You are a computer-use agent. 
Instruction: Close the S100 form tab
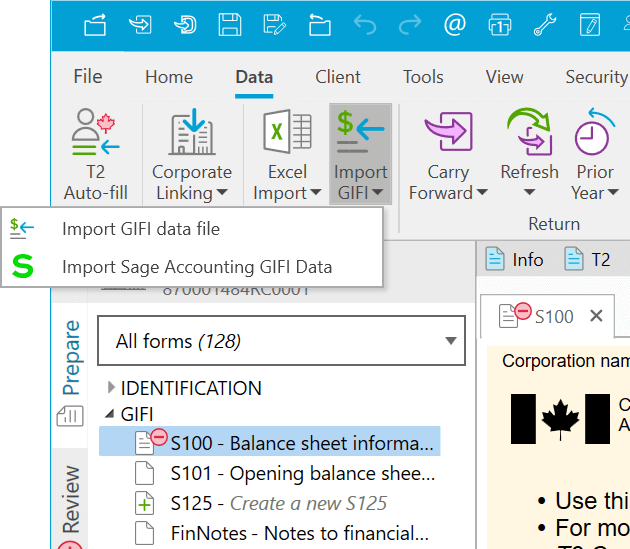(x=596, y=316)
